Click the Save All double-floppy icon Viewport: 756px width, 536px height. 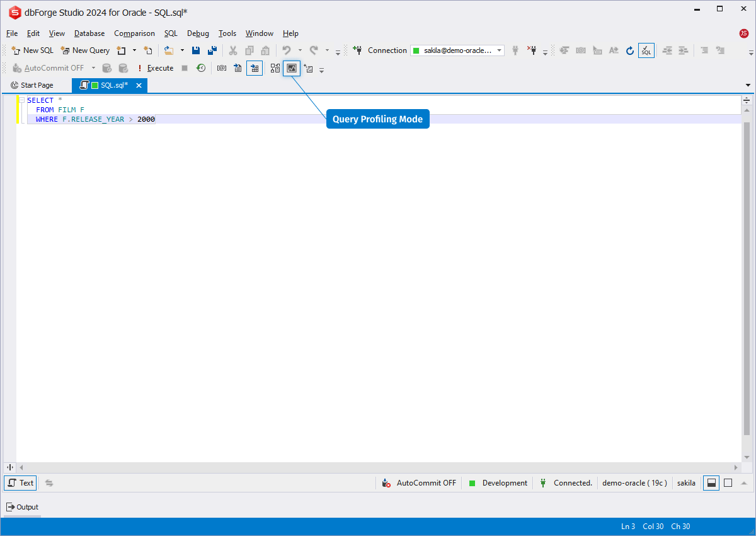(x=212, y=50)
